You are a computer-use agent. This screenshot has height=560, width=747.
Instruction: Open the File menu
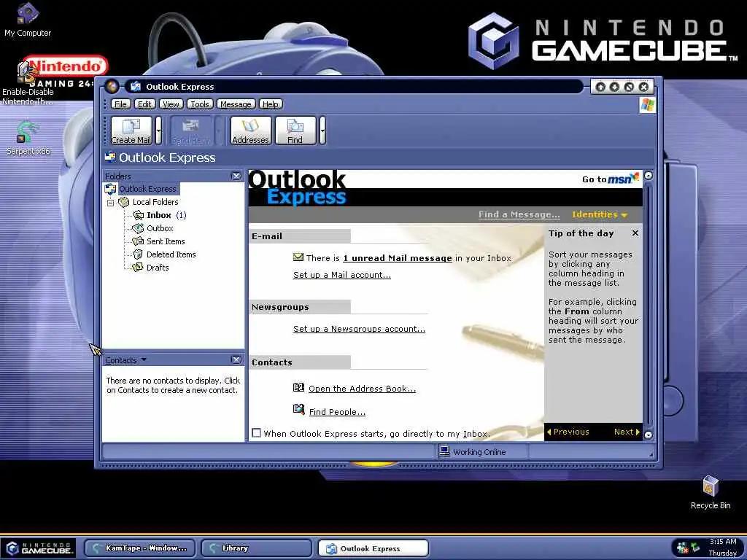click(x=120, y=104)
